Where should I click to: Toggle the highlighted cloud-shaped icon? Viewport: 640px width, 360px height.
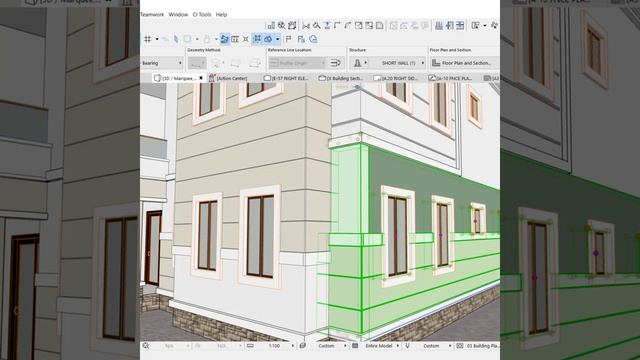pyautogui.click(x=268, y=39)
